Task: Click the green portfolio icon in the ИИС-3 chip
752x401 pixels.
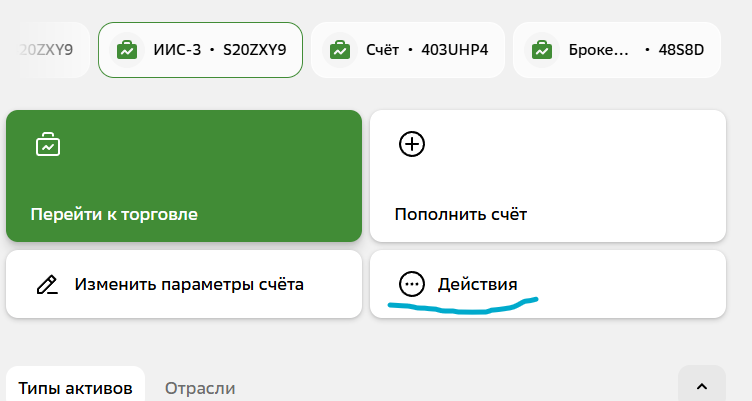Action: (x=127, y=49)
